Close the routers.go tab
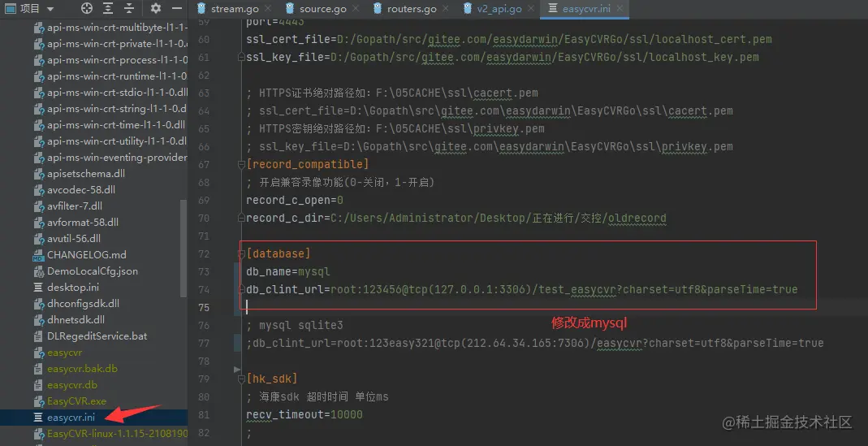868x446 pixels. click(x=446, y=8)
